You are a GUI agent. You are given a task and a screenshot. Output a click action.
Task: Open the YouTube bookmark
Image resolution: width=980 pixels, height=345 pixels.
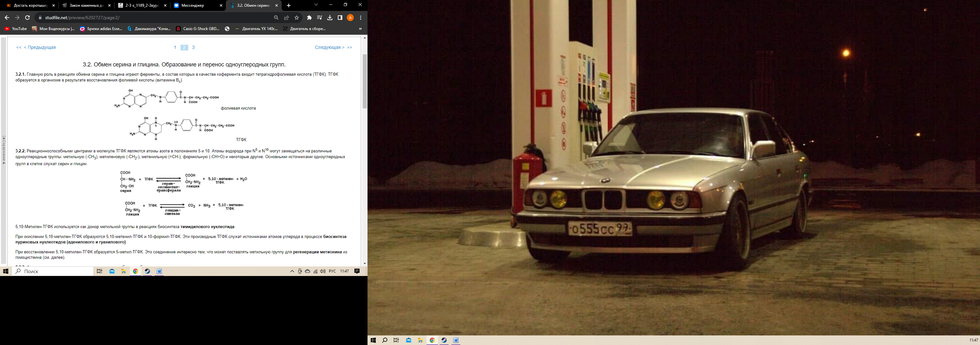[x=16, y=28]
